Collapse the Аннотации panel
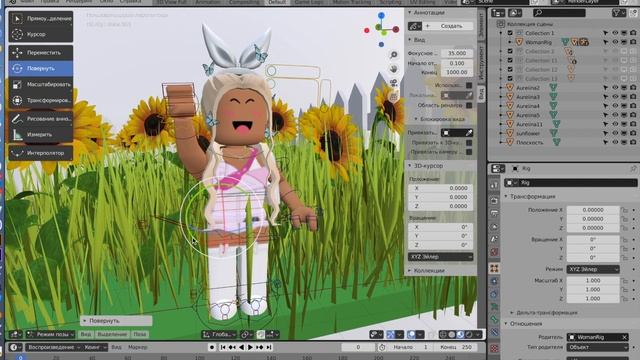 tap(428, 13)
